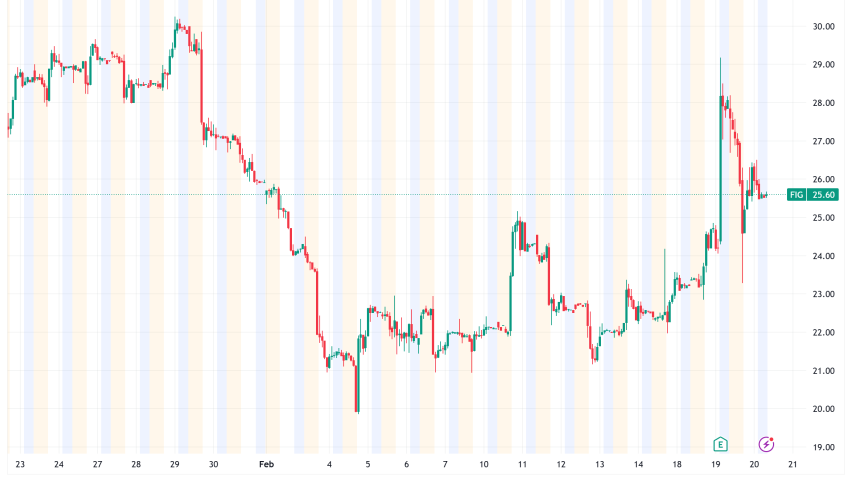Click date 21 on the time axis
The image size is (852, 485).
pos(792,465)
